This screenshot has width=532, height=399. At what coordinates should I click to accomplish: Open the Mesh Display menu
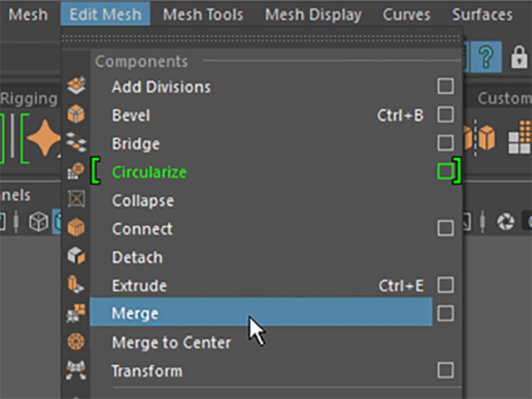click(313, 15)
